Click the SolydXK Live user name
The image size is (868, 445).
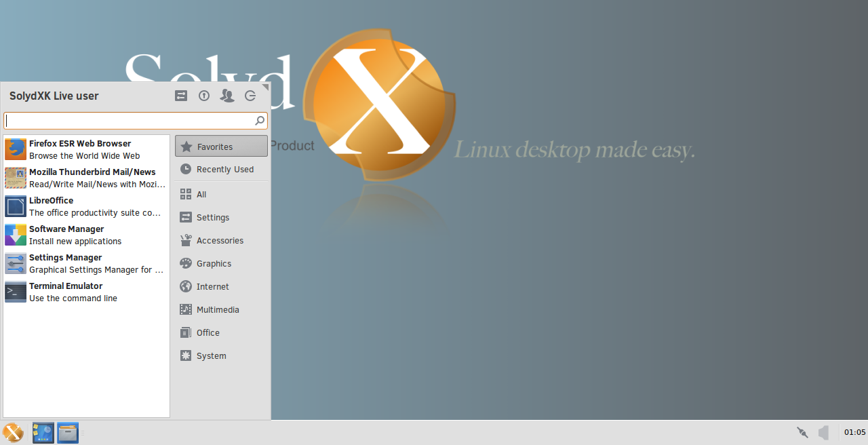54,96
